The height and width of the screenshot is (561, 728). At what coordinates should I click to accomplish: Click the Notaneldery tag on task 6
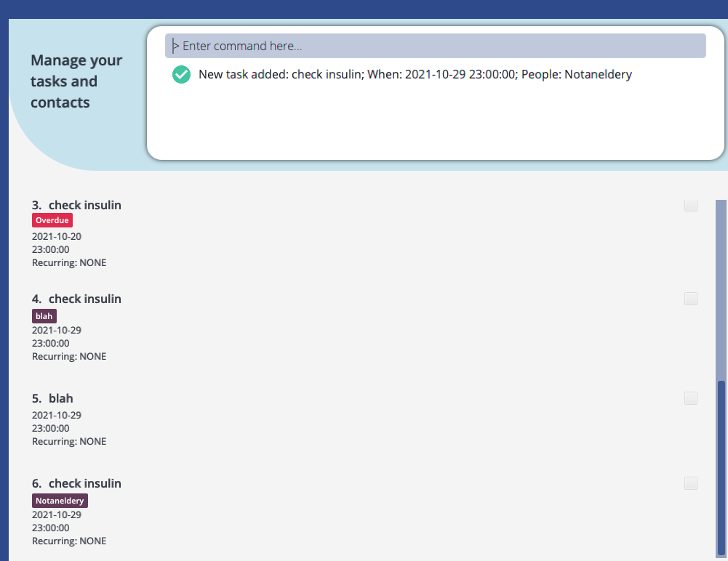(60, 501)
